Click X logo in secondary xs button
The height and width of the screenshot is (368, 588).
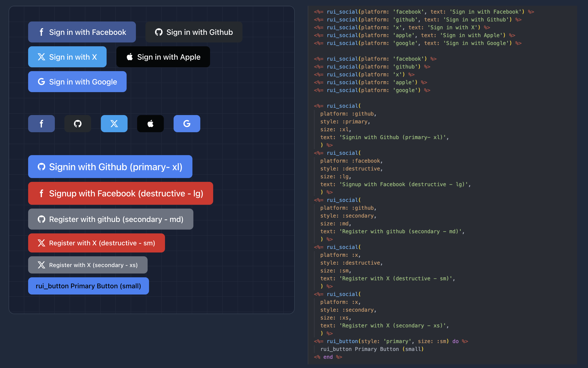point(41,265)
